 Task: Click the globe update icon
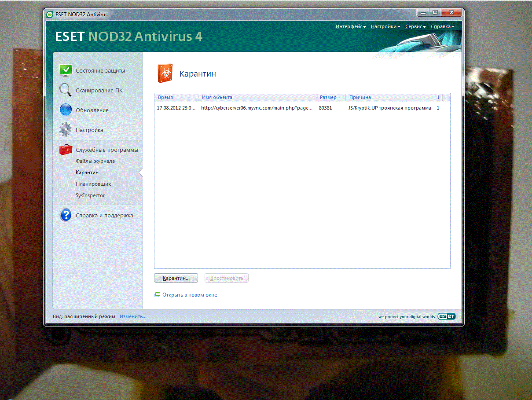pyautogui.click(x=66, y=110)
